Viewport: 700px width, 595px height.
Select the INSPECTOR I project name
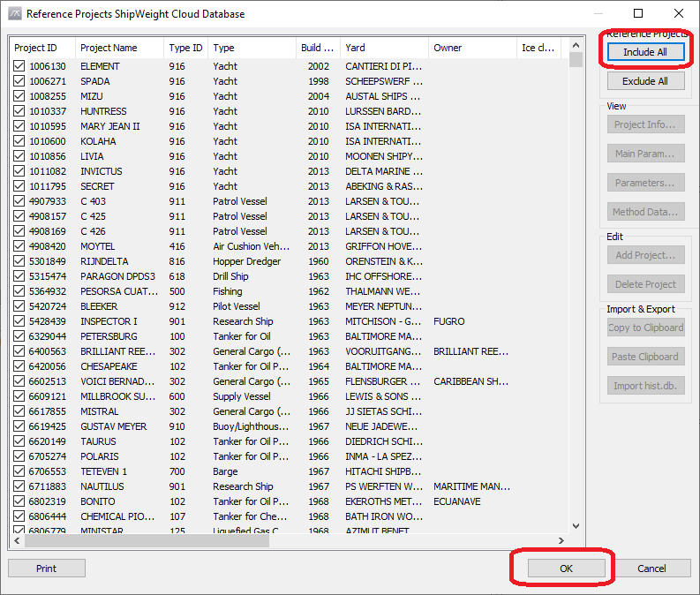[x=109, y=321]
